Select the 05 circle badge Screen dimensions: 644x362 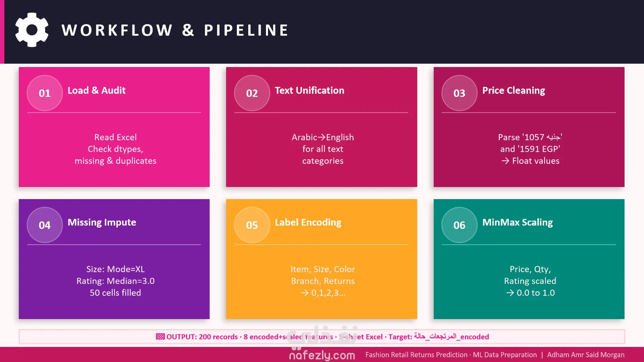click(252, 225)
